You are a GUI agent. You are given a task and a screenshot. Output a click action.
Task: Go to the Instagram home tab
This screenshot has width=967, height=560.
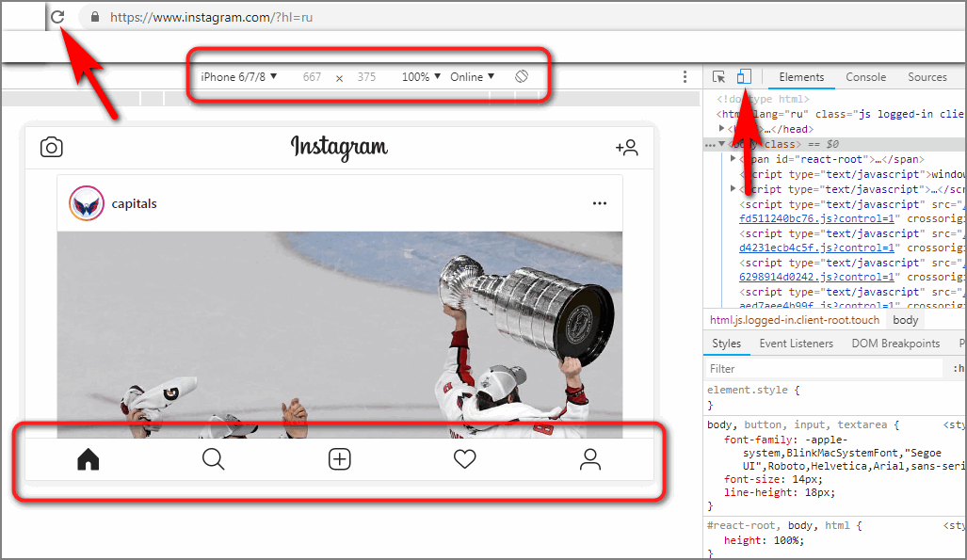[x=89, y=459]
